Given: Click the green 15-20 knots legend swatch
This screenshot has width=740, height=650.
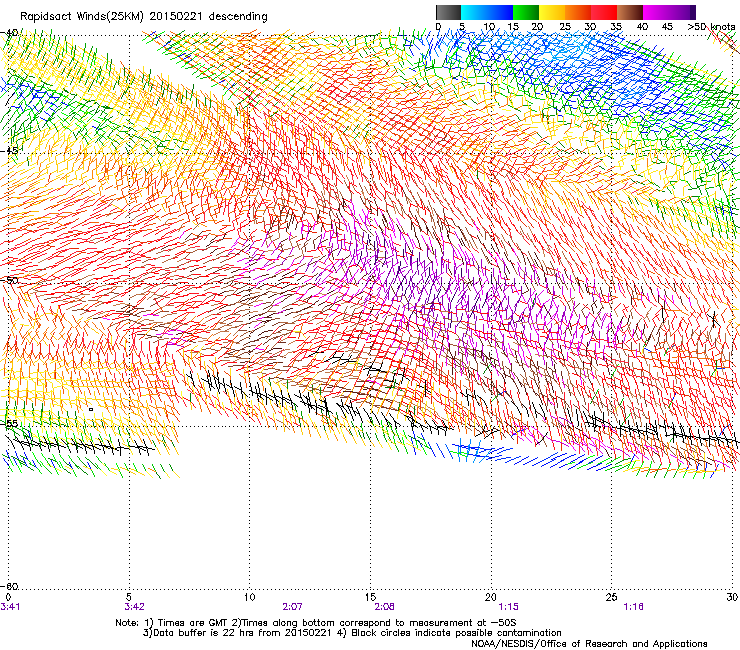Looking at the screenshot, I should click(526, 12).
